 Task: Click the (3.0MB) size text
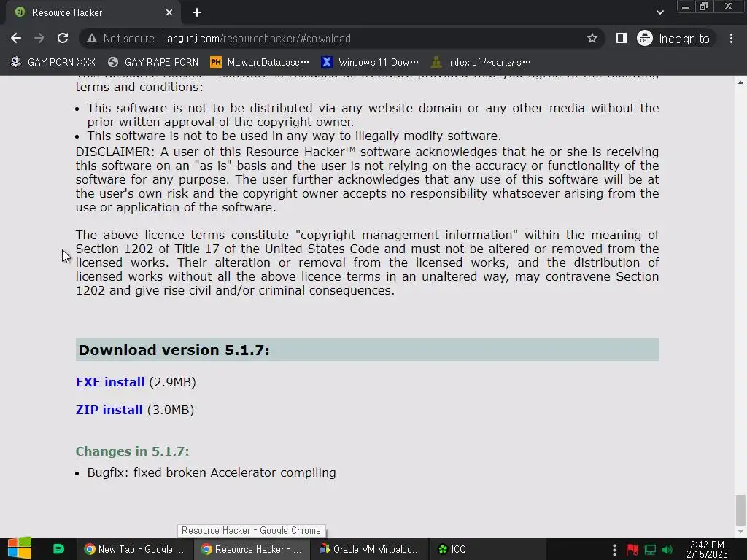(171, 410)
